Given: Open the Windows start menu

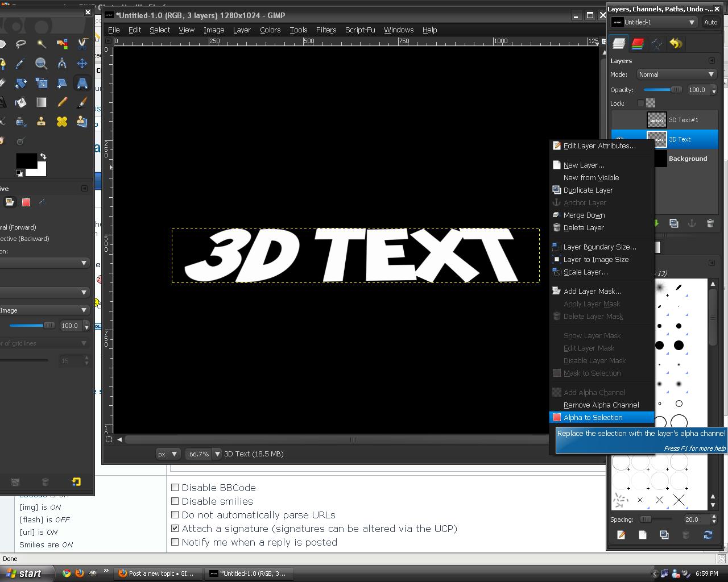Looking at the screenshot, I should 26,573.
